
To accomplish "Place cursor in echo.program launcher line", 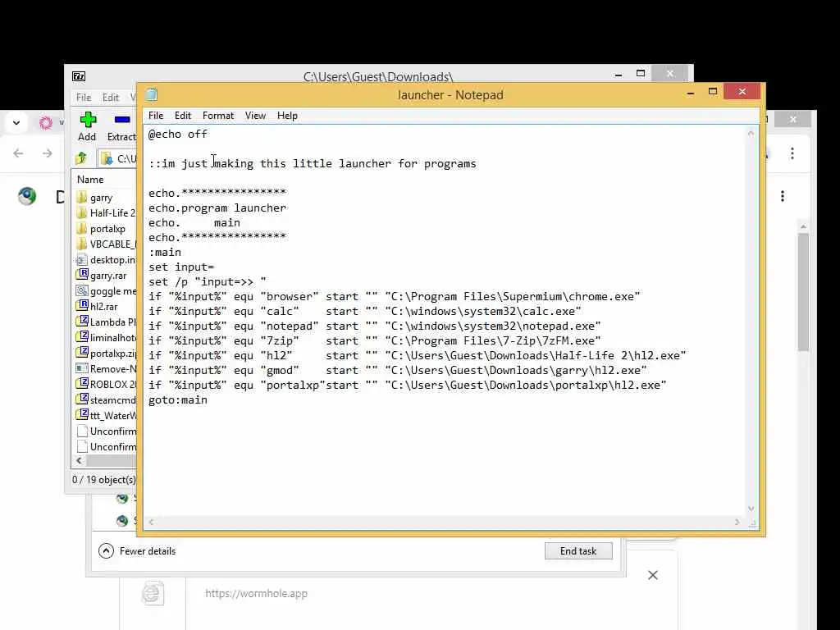I will point(217,208).
